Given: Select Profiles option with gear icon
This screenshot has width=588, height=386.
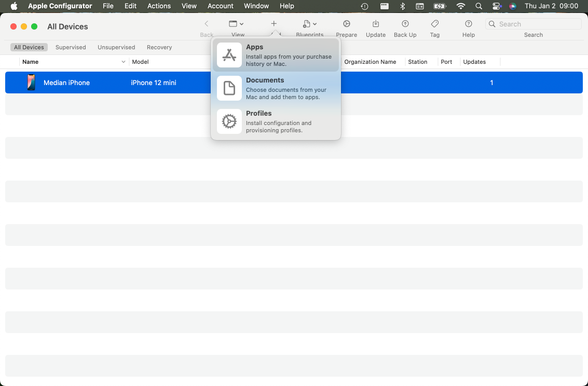Looking at the screenshot, I should point(276,121).
